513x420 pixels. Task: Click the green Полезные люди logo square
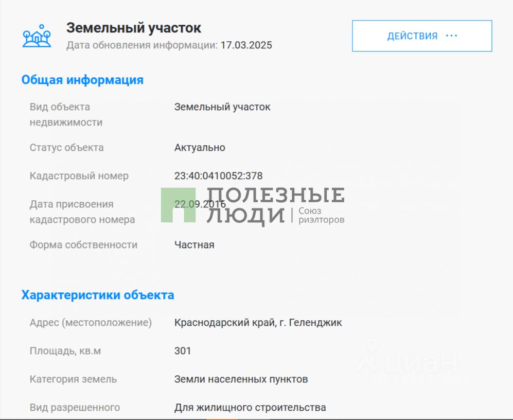pos(179,205)
